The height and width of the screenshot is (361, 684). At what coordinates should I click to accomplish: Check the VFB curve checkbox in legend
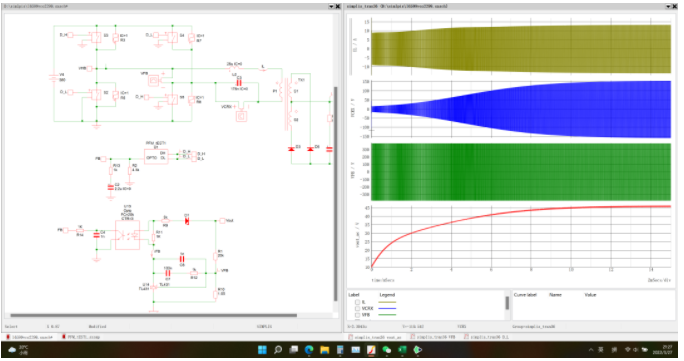tap(357, 315)
